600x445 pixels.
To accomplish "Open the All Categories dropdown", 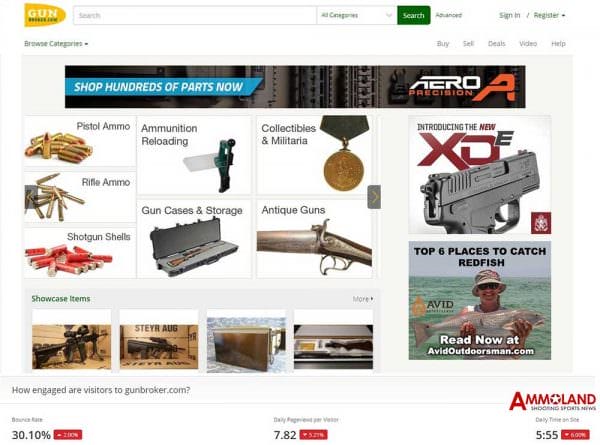I will 357,15.
